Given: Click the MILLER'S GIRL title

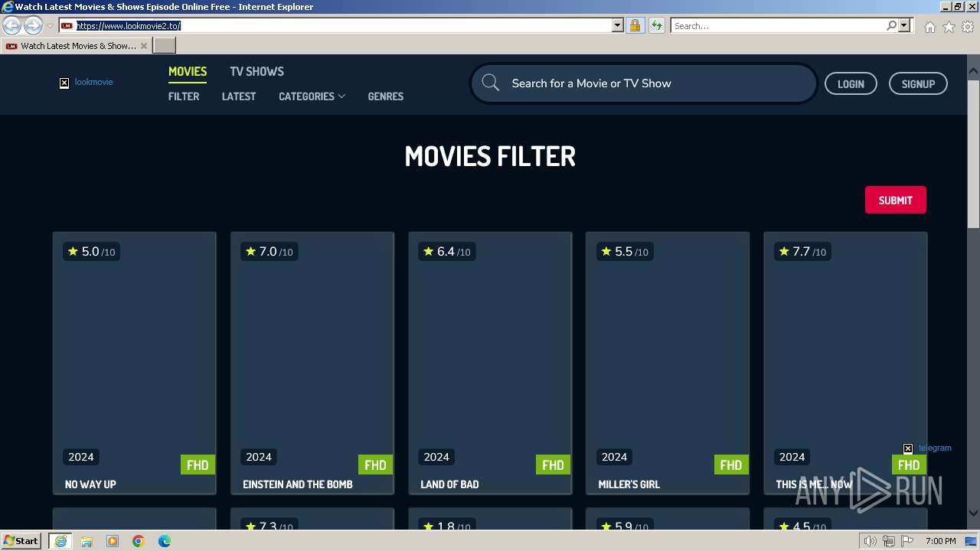Looking at the screenshot, I should (629, 484).
